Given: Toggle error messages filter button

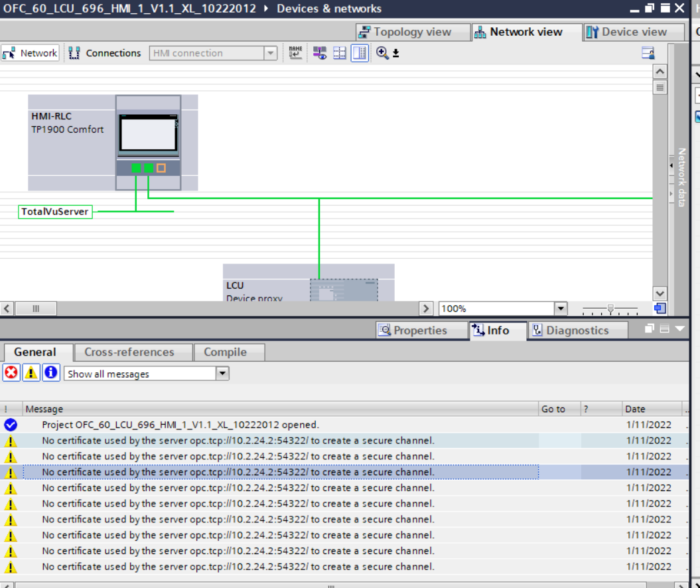Looking at the screenshot, I should pyautogui.click(x=11, y=373).
